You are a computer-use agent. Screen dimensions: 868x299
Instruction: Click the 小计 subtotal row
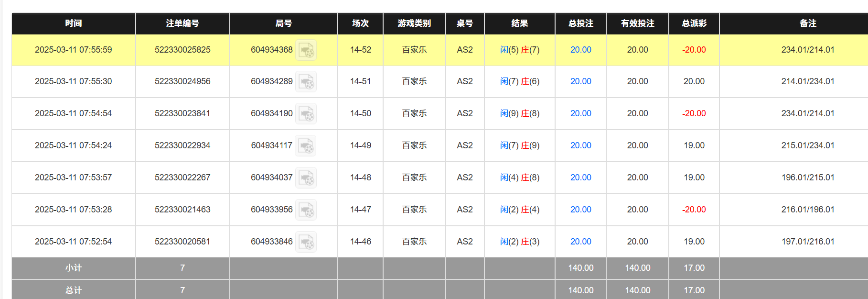coord(73,268)
